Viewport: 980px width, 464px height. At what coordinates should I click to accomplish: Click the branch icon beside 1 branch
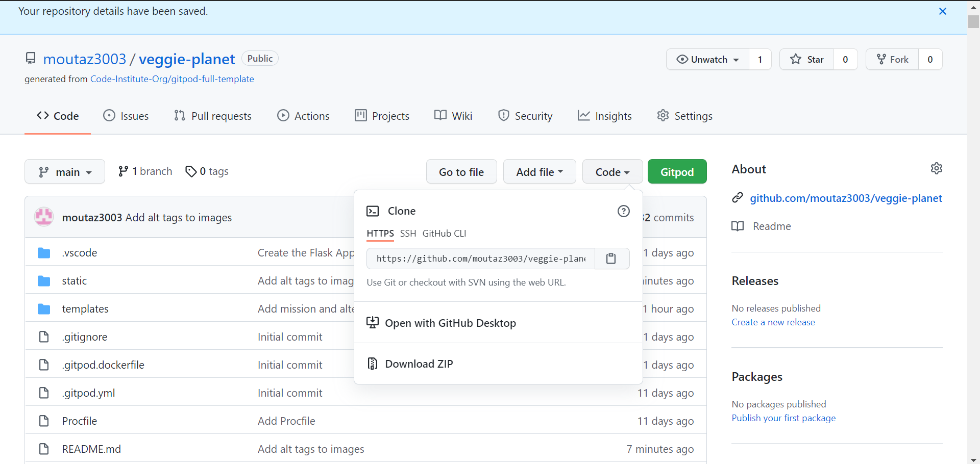pos(123,171)
